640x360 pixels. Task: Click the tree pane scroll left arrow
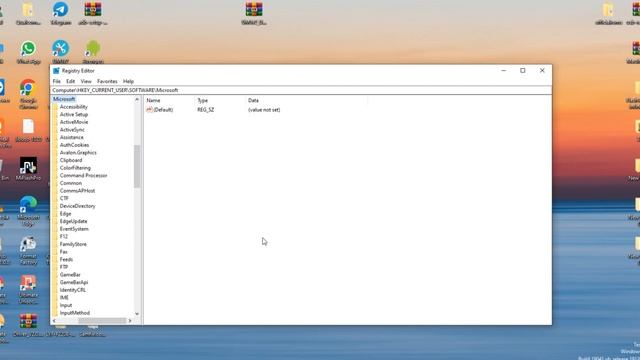point(54,321)
